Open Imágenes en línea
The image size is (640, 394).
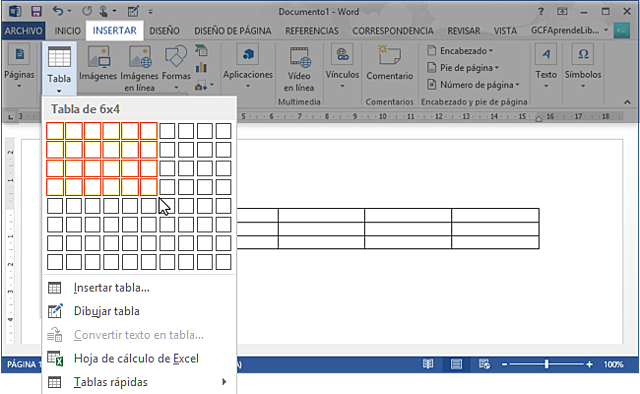coord(140,69)
